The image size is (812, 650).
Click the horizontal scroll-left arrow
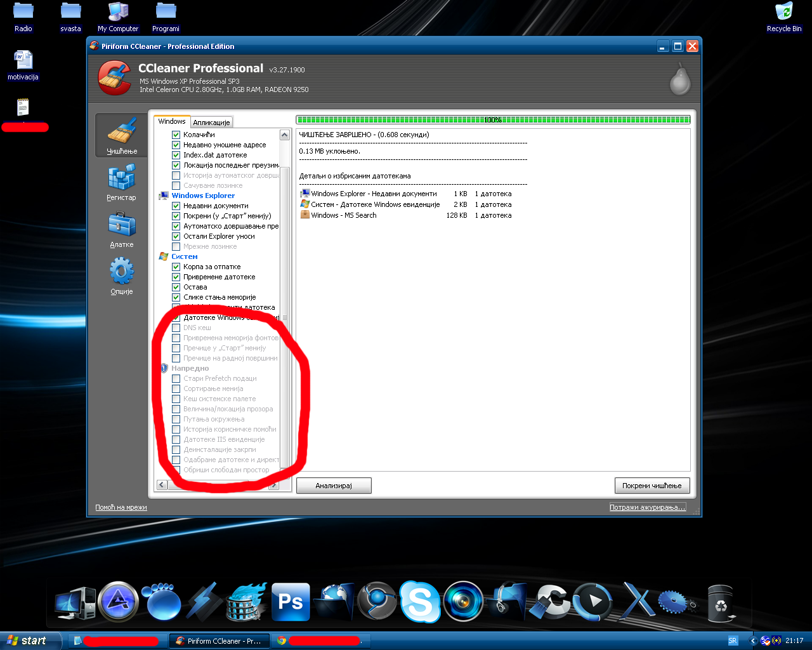pyautogui.click(x=162, y=485)
